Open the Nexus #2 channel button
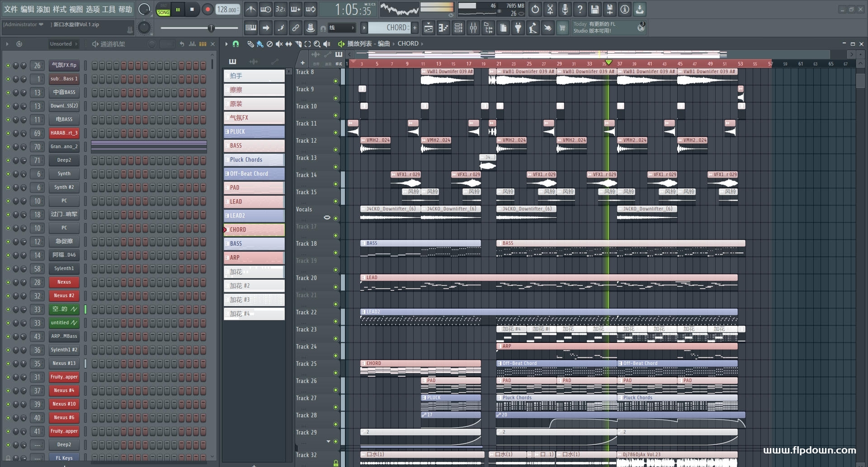 pos(64,295)
